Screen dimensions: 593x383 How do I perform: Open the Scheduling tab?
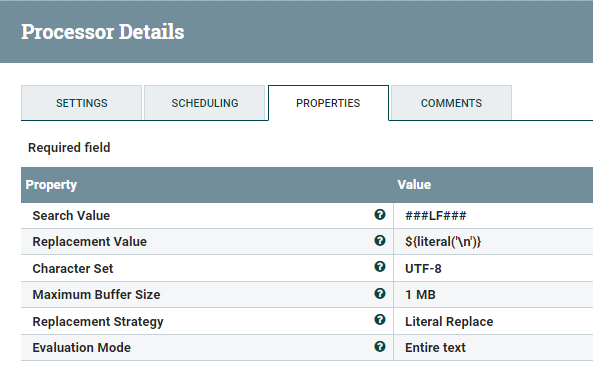pos(205,103)
